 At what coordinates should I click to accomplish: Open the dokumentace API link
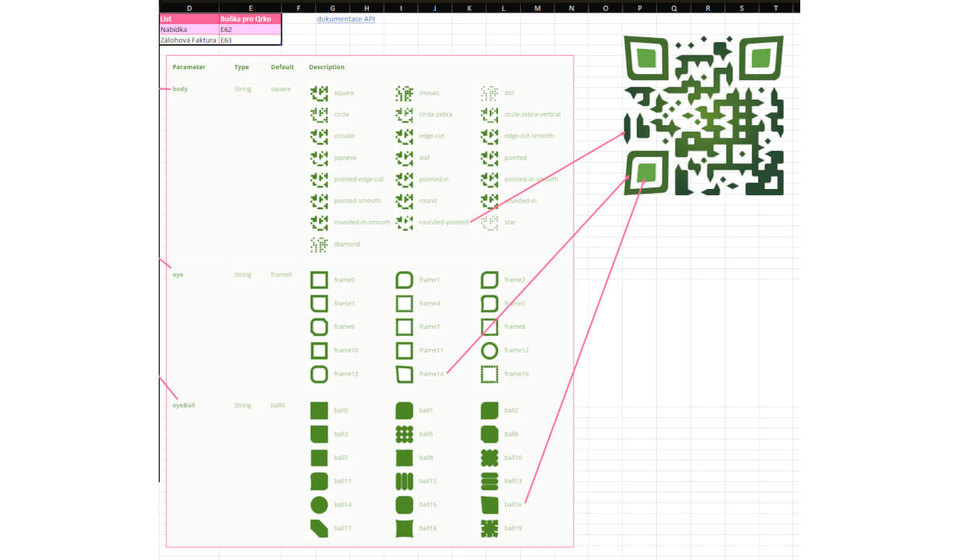coord(346,19)
